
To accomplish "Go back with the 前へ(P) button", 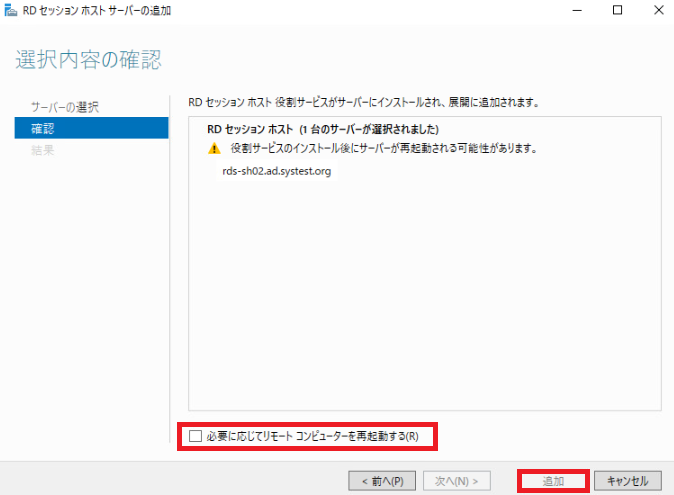I will 382,481.
